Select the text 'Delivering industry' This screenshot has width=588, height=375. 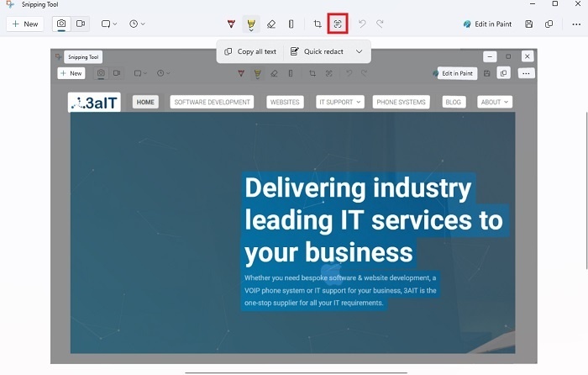click(358, 187)
